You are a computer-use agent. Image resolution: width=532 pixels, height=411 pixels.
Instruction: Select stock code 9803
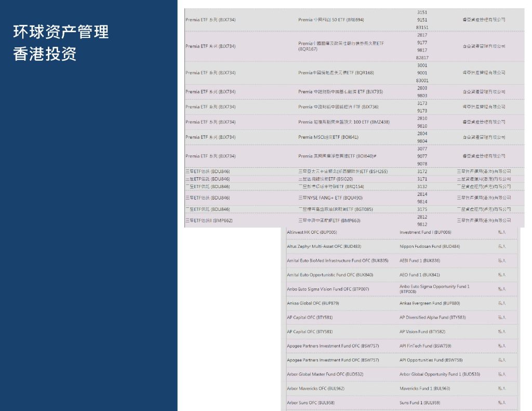click(x=422, y=96)
